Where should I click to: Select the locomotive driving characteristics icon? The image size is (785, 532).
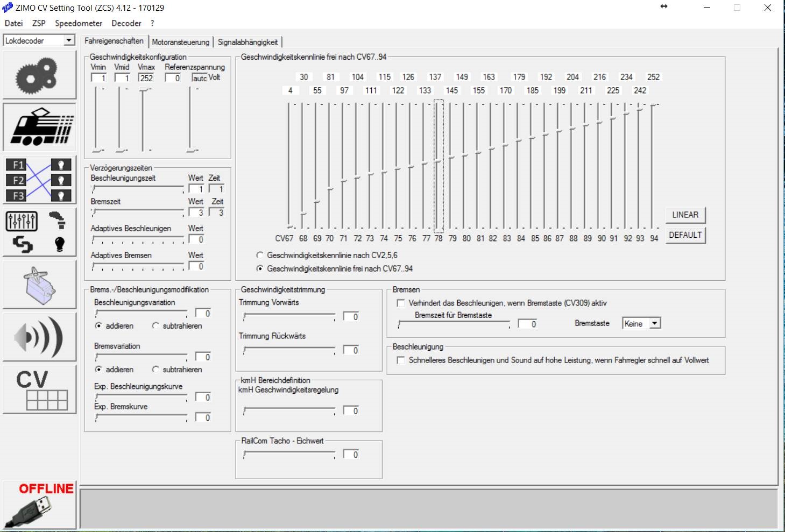tap(39, 127)
